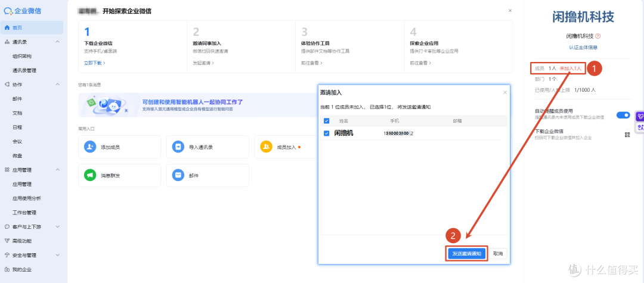644x283 pixels.
Task: Click the red question mark beside 闲撸机科技
Action: [x=597, y=36]
